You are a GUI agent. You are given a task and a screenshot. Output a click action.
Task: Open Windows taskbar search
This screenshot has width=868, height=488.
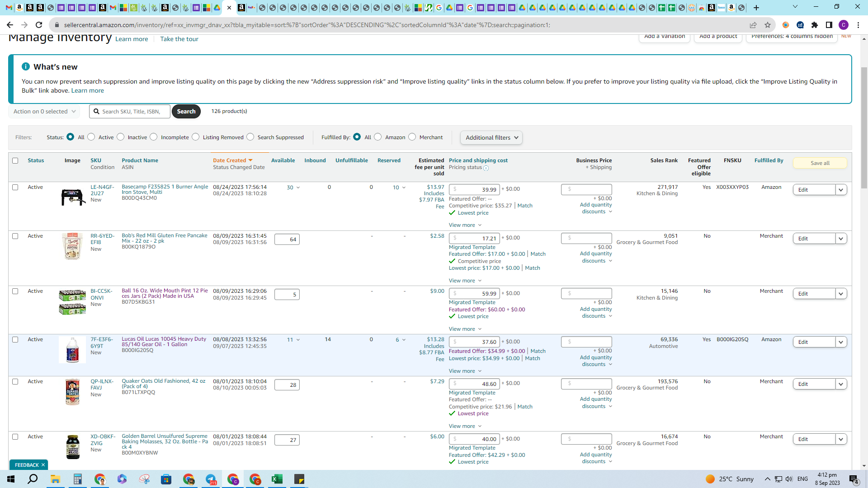pyautogui.click(x=33, y=479)
